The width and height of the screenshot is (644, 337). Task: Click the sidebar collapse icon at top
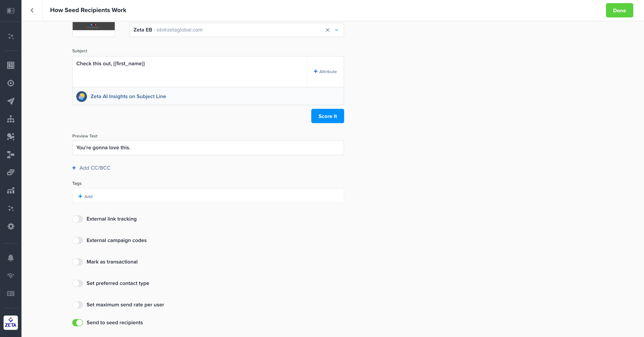click(11, 11)
